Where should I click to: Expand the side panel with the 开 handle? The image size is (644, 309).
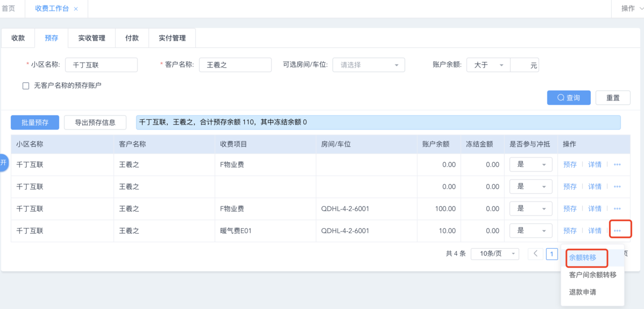click(4, 162)
